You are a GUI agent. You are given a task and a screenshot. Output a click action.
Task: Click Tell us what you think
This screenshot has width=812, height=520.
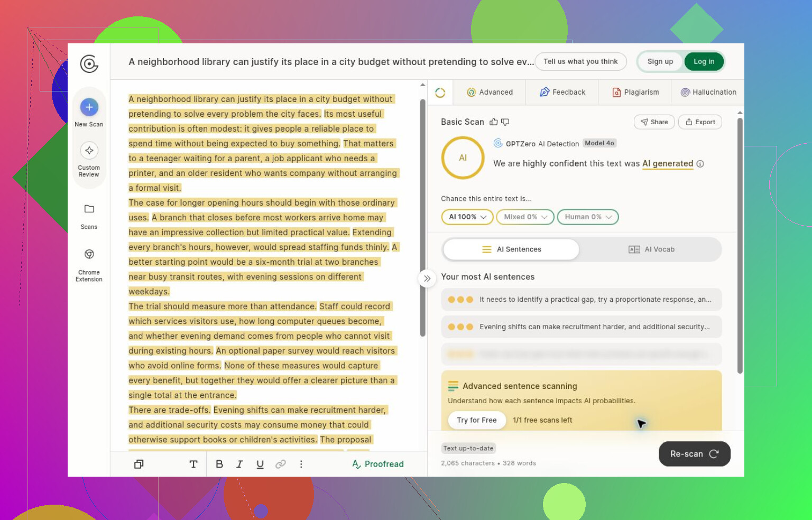[x=580, y=61]
